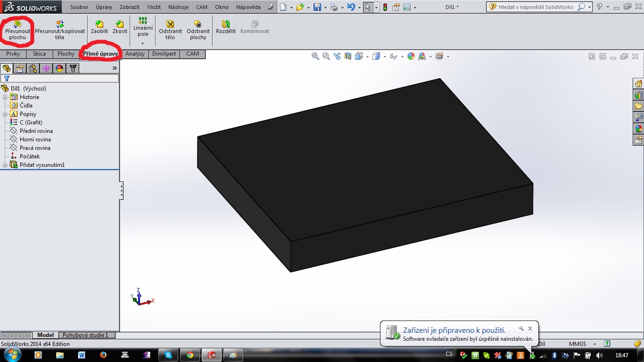Viewport: 644px width, 362px height.
Task: Click the Odstranit tělo icon
Action: pos(170,30)
